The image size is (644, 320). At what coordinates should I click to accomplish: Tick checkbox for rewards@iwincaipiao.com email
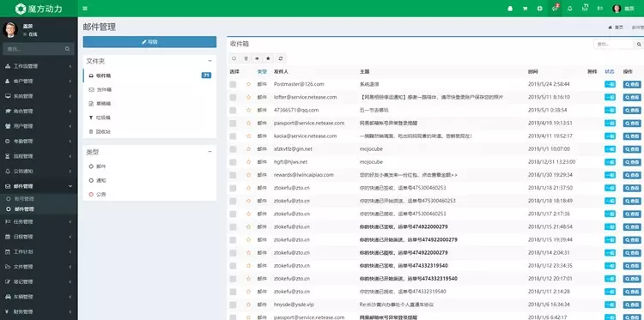click(x=233, y=175)
